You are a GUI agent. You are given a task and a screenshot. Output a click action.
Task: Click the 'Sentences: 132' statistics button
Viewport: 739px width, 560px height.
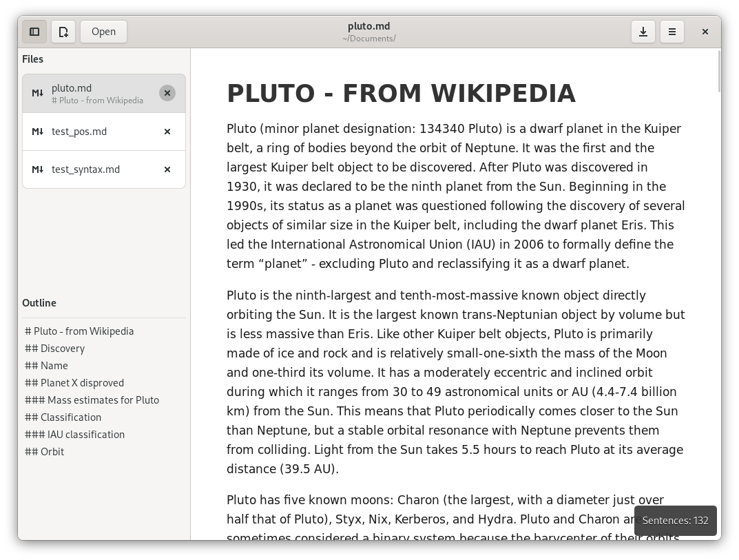point(675,521)
